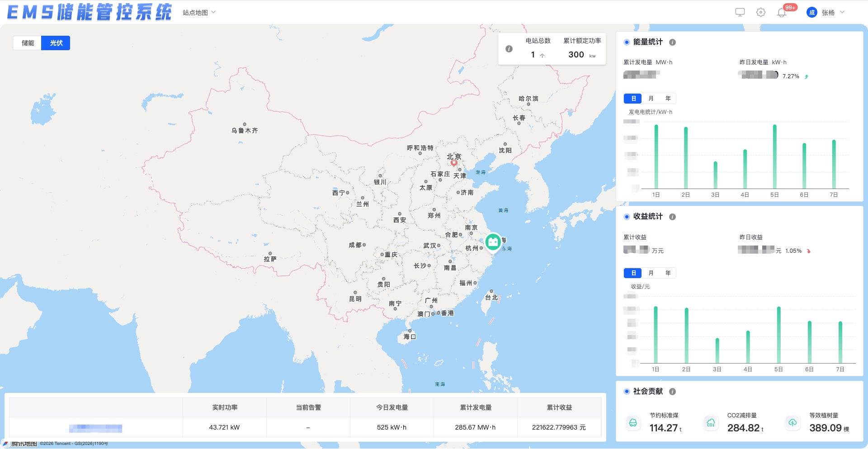This screenshot has width=868, height=449.
Task: Click the 525 kW·h table cell
Action: point(392,427)
